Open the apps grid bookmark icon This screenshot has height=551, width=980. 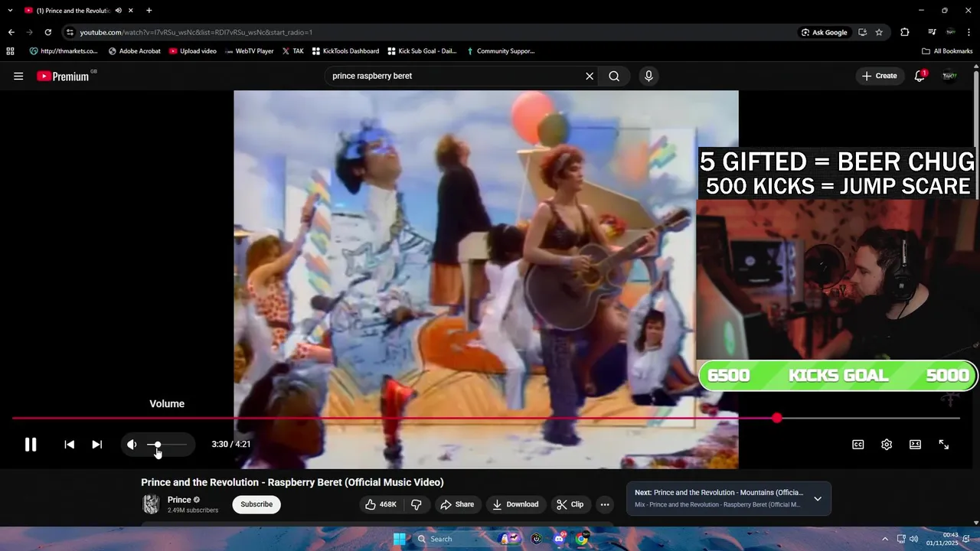click(x=10, y=51)
